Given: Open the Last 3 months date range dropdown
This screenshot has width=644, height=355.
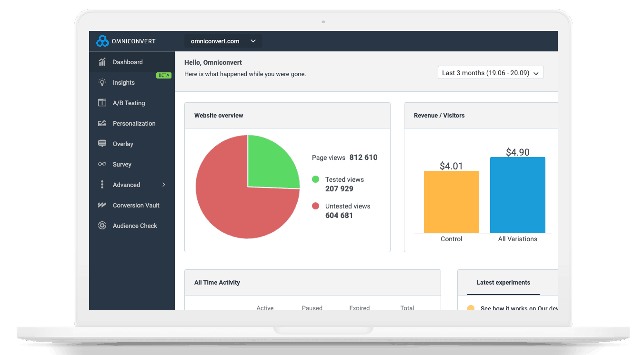Looking at the screenshot, I should 490,72.
